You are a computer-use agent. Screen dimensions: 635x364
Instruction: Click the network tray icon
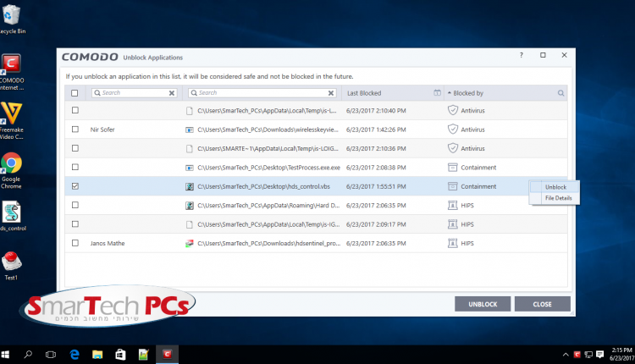point(588,355)
